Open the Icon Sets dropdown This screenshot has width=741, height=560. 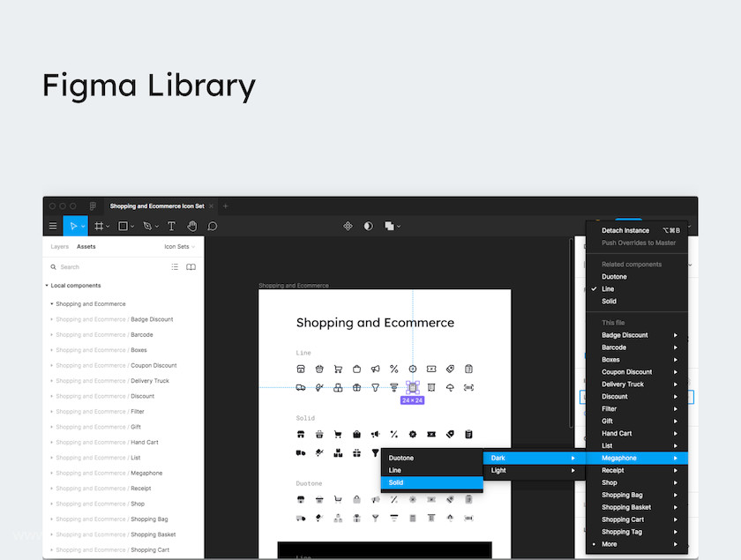pos(180,247)
